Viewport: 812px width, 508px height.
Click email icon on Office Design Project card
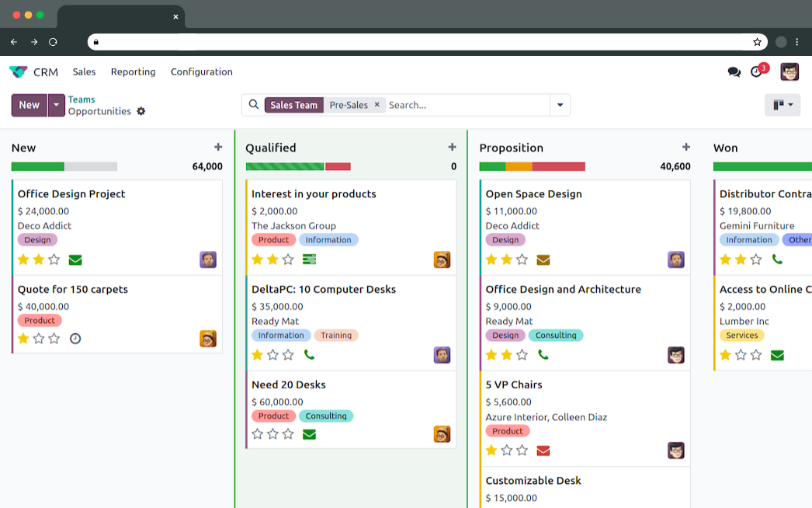(75, 259)
